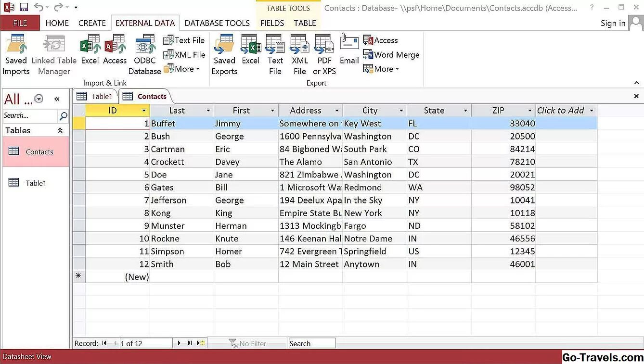Image resolution: width=644 pixels, height=364 pixels.
Task: Switch to HOME ribbon tab
Action: tap(57, 23)
